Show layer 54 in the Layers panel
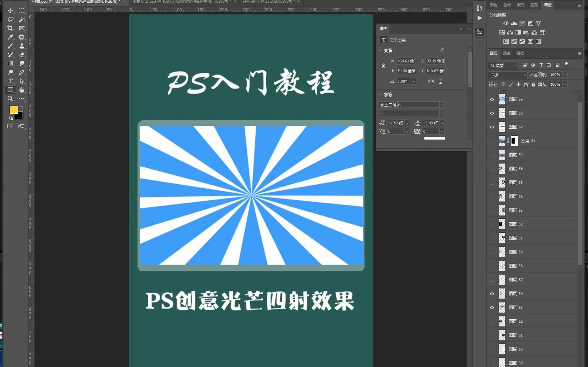Screen dimensions: 588x367 tap(492, 155)
